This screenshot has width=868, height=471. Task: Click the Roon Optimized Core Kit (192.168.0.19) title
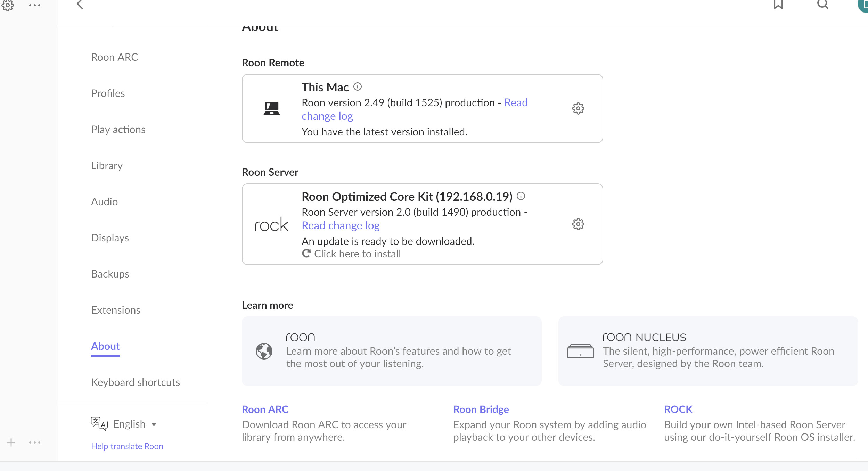[407, 197]
